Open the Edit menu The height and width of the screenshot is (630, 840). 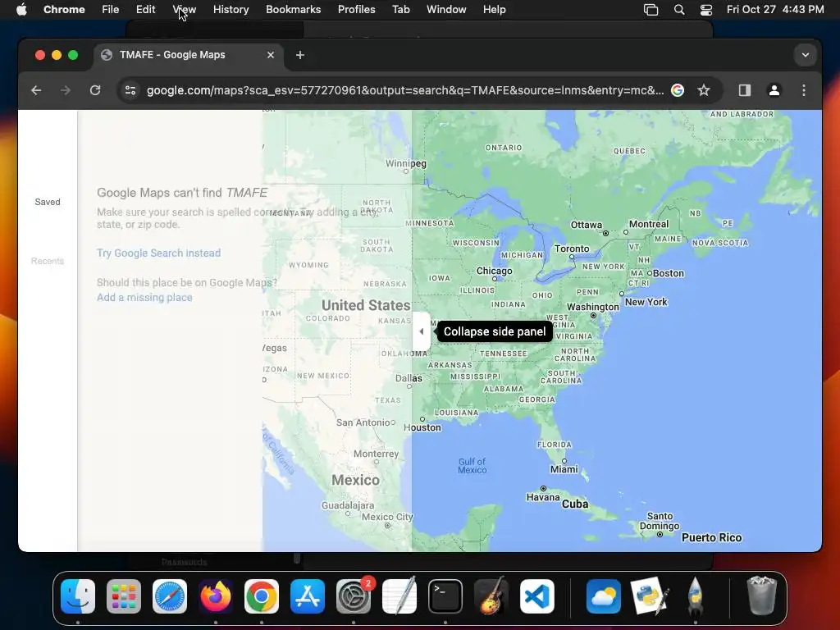[146, 10]
